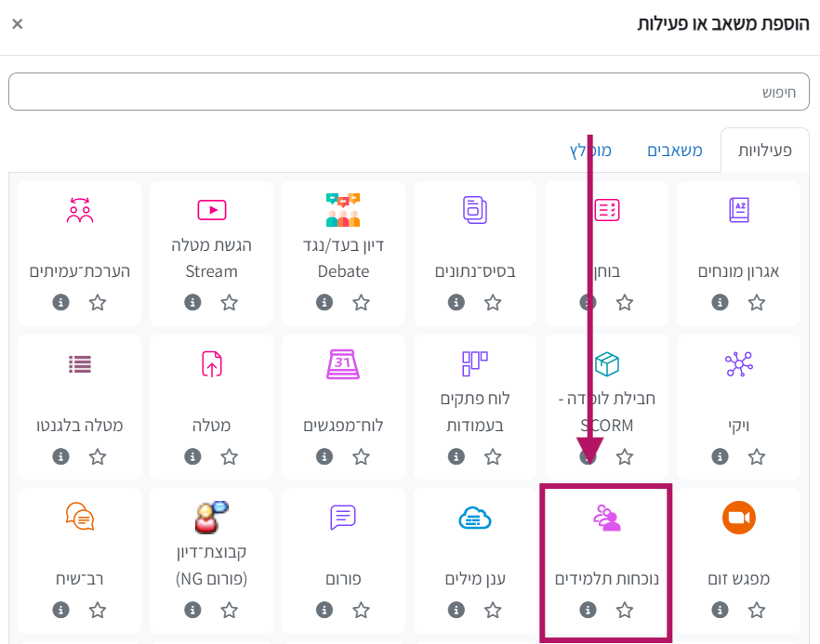Show info for מטלה בלגנטו
Image resolution: width=820 pixels, height=644 pixels.
coord(60,456)
